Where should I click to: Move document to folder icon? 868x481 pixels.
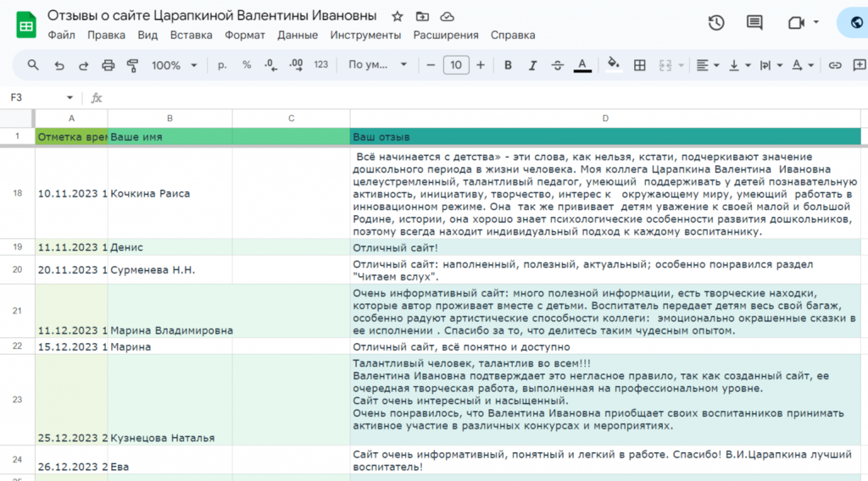tap(422, 17)
